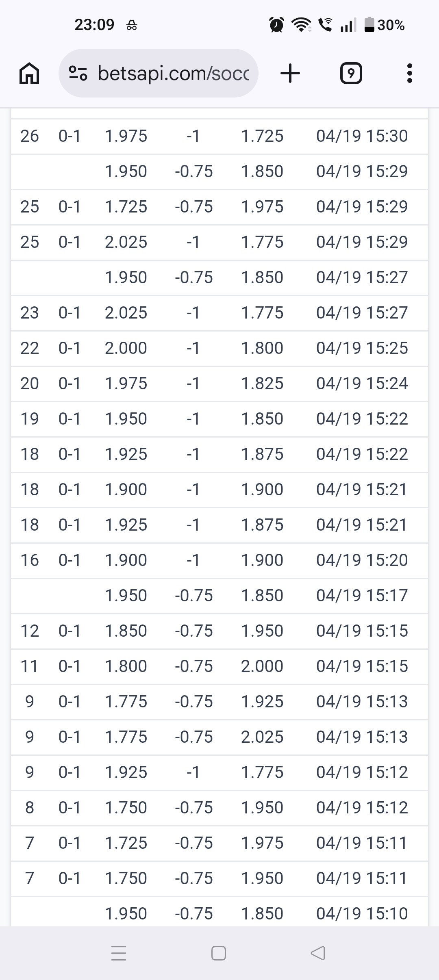Tap the Android home square button

click(219, 953)
